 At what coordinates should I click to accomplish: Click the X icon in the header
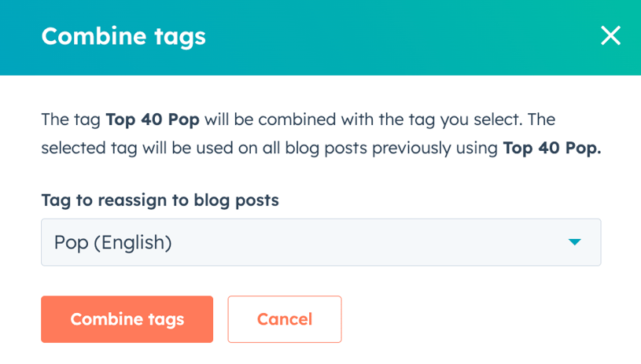tap(610, 35)
